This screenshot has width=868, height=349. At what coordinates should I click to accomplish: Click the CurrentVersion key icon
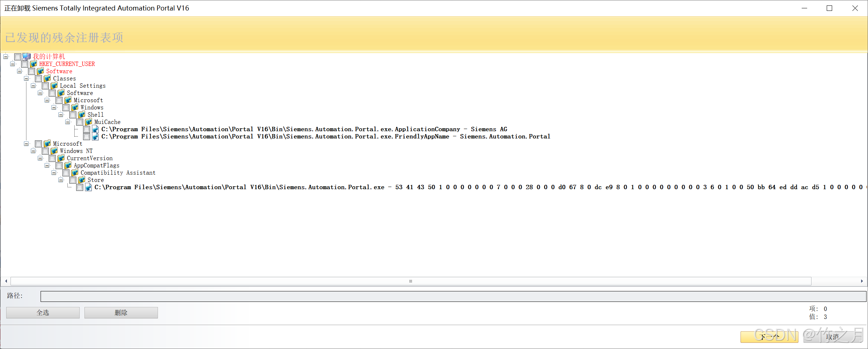(x=61, y=158)
